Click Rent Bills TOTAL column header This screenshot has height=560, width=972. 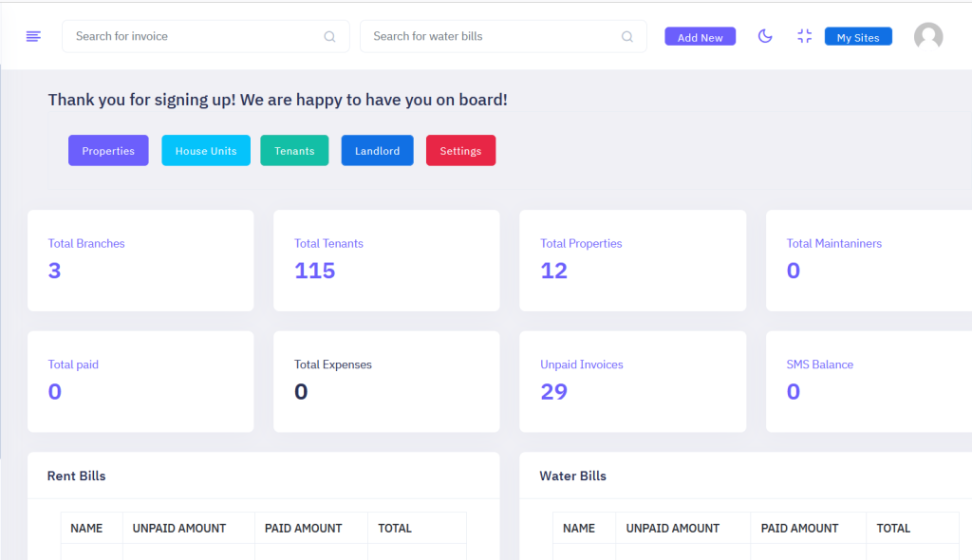[x=395, y=529]
